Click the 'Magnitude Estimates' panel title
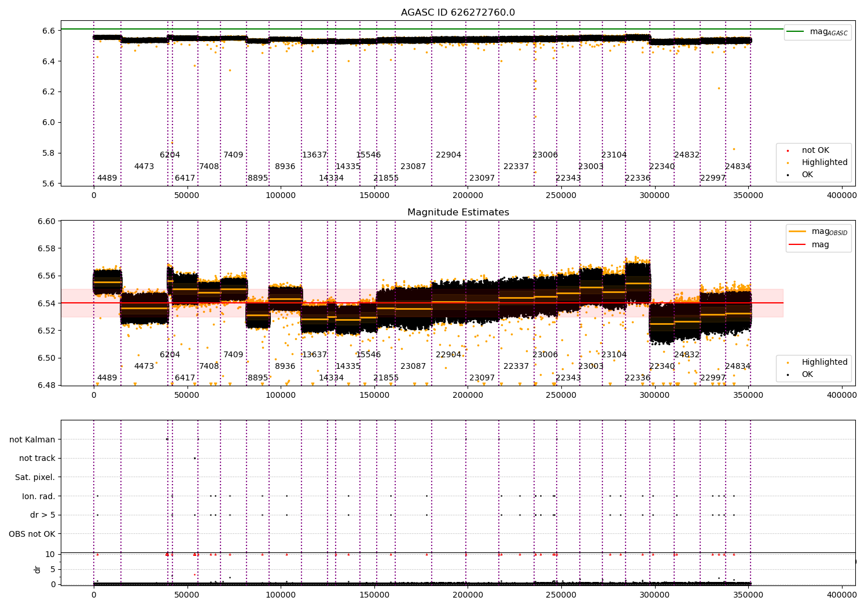The width and height of the screenshot is (868, 608). pos(458,213)
